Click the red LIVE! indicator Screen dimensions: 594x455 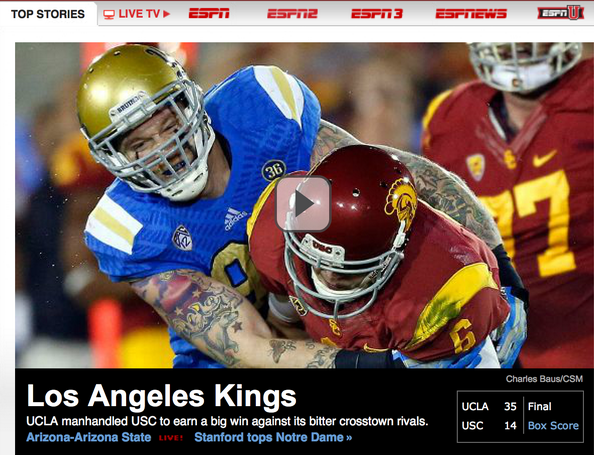click(x=171, y=438)
